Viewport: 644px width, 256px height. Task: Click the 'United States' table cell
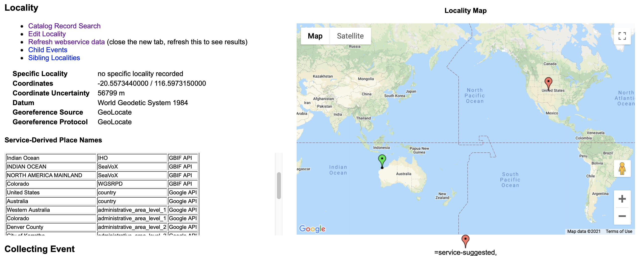click(51, 193)
